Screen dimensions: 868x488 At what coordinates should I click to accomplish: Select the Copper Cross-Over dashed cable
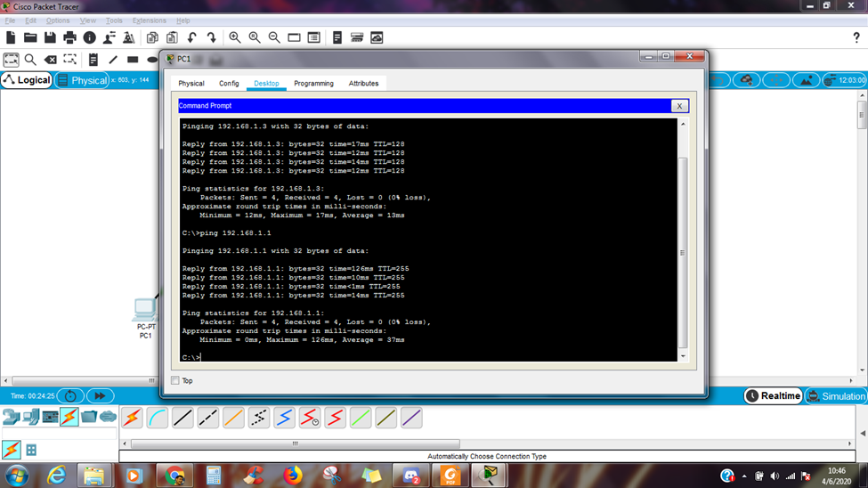208,418
